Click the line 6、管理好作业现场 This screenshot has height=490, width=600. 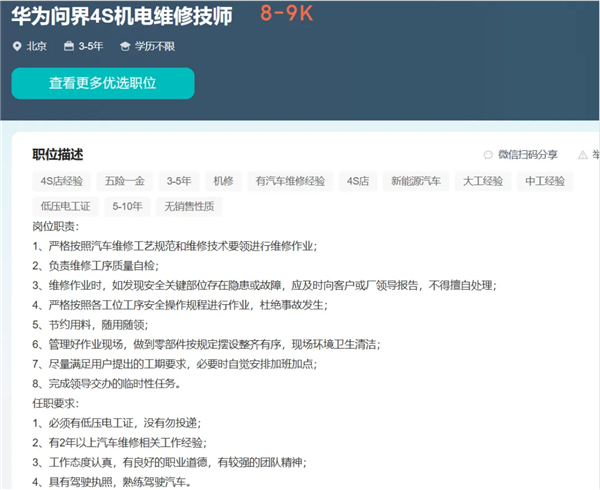pyautogui.click(x=207, y=344)
